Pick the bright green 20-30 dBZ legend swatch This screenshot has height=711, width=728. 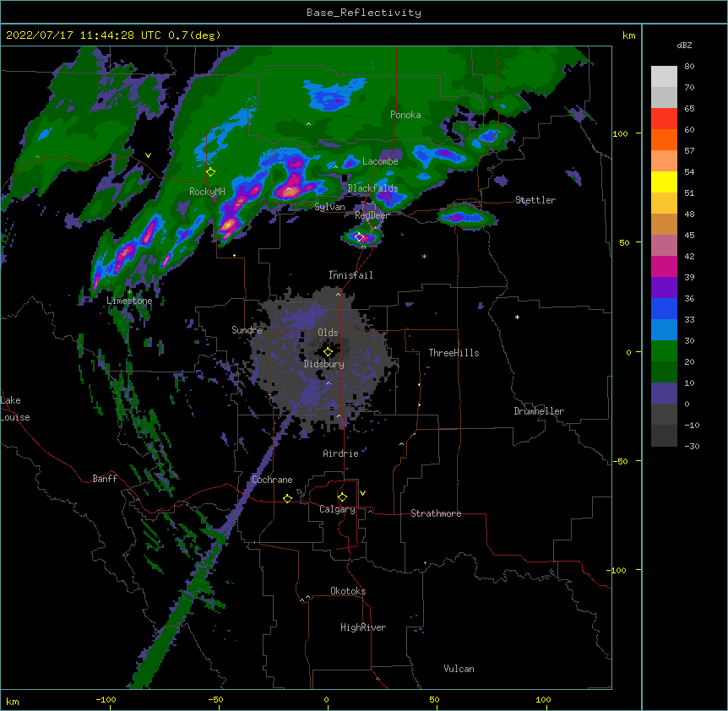pyautogui.click(x=664, y=351)
